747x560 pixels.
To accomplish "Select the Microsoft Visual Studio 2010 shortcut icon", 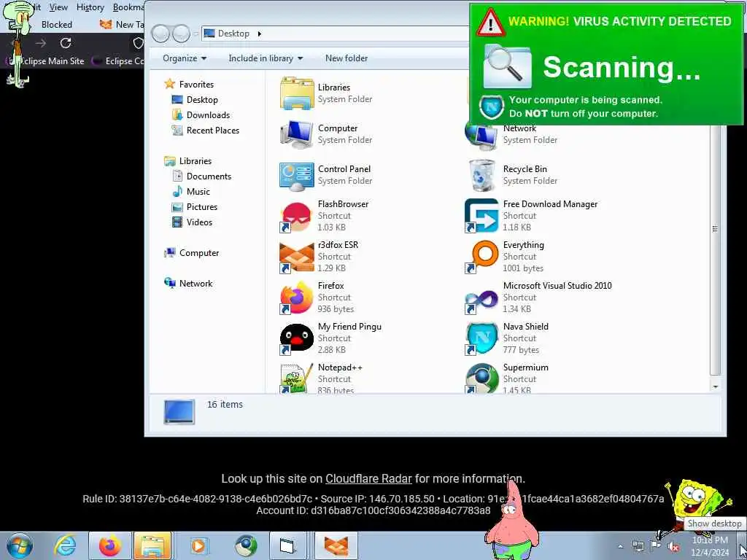I will pyautogui.click(x=481, y=301).
